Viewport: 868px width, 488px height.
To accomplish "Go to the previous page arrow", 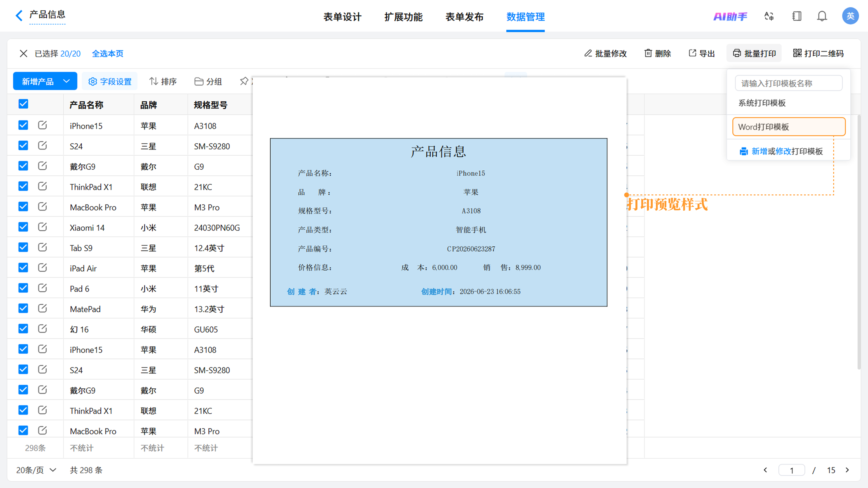I will (766, 470).
